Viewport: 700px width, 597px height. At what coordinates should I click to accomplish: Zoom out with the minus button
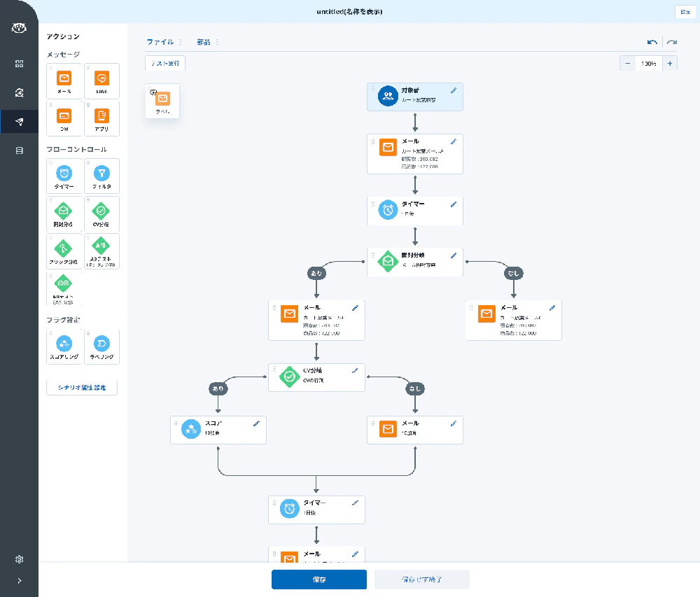pos(628,64)
